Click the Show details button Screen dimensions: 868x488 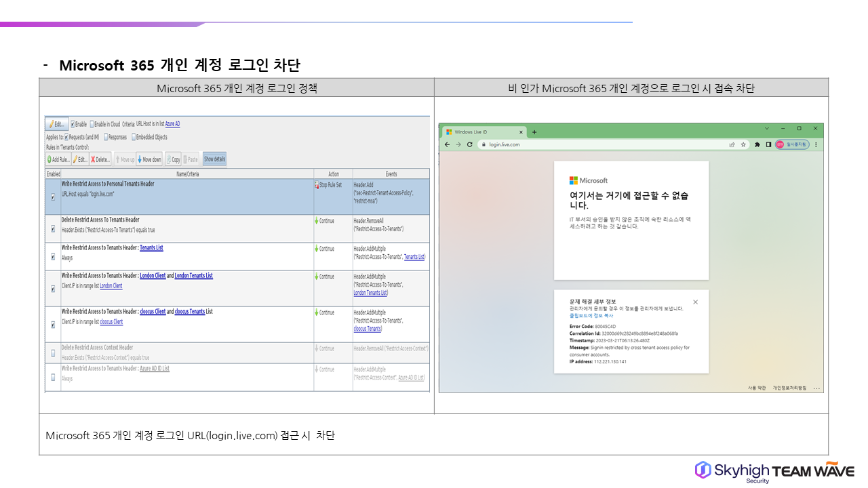coord(214,159)
